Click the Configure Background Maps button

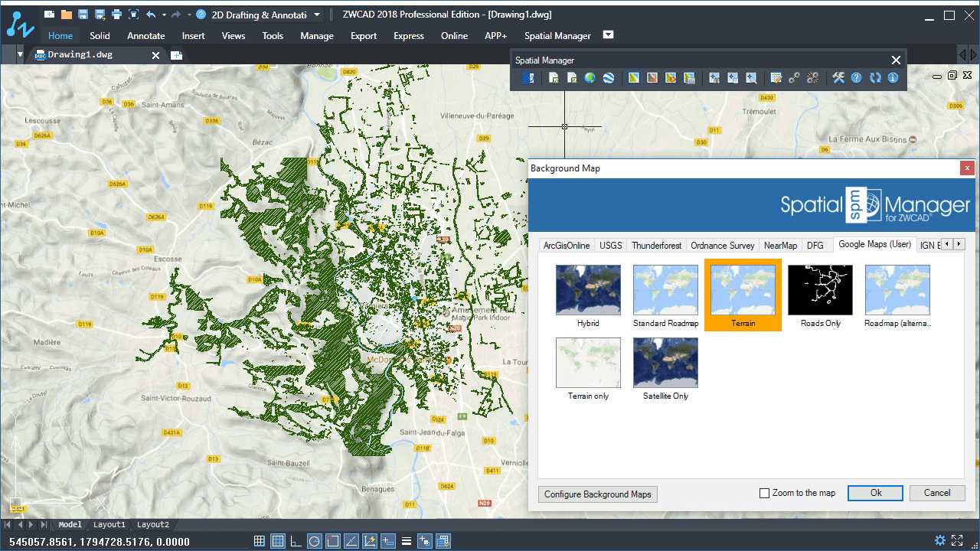pyautogui.click(x=598, y=494)
